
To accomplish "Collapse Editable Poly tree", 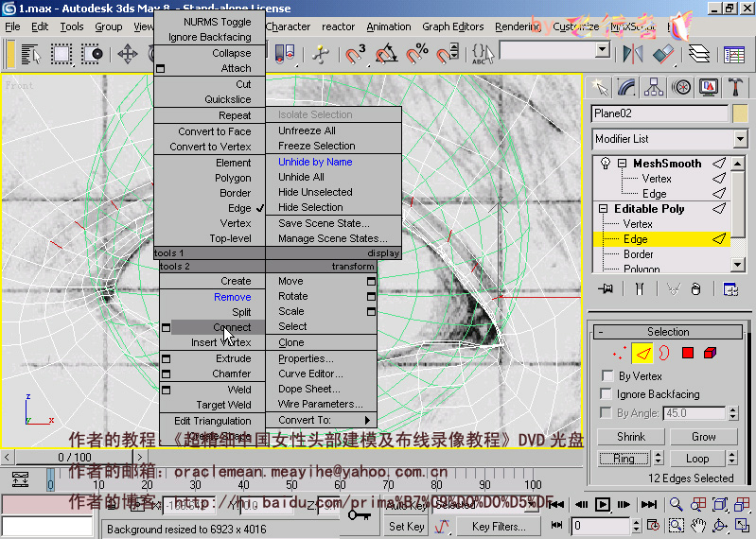I will 603,209.
